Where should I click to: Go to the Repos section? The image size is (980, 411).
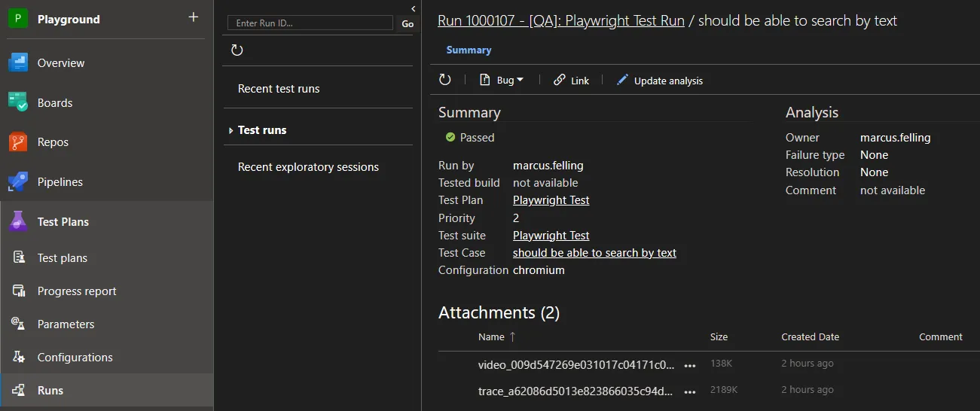click(x=53, y=142)
